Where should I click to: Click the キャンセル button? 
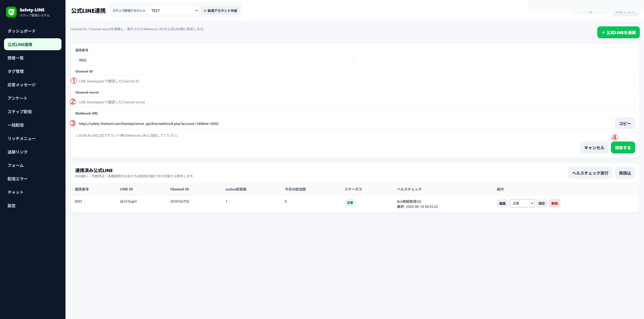tap(594, 148)
